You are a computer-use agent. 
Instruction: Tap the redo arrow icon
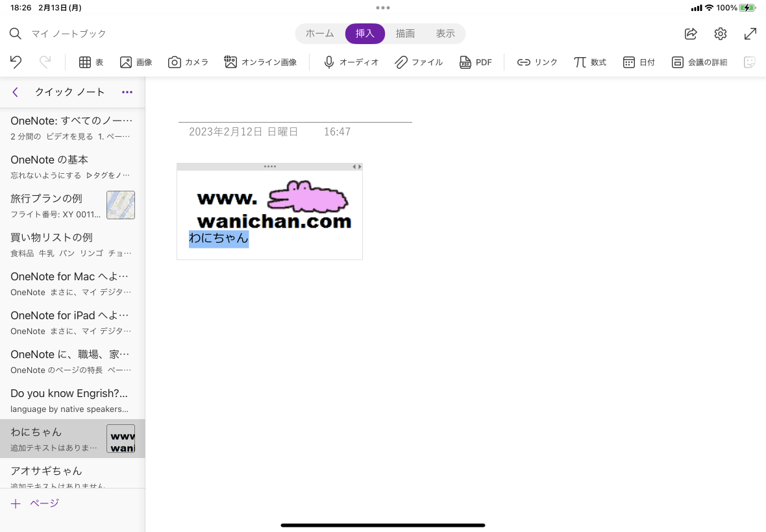click(x=45, y=62)
